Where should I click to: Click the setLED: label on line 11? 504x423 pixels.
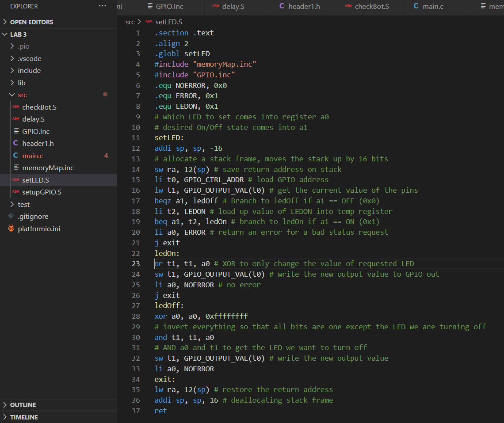click(x=169, y=138)
